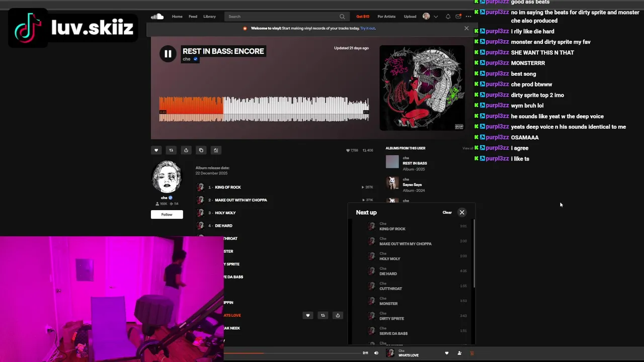Open the Feed tab
The height and width of the screenshot is (362, 644).
click(x=193, y=17)
